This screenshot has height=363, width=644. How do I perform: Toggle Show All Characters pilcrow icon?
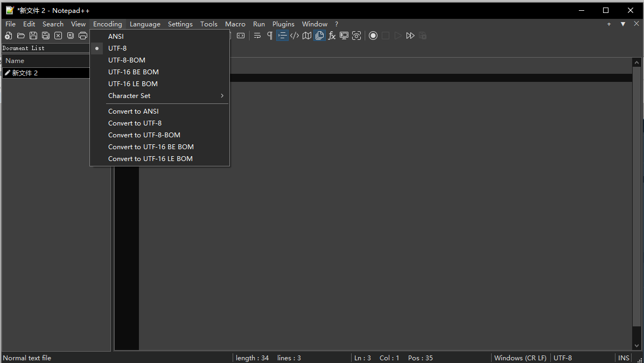tap(270, 36)
